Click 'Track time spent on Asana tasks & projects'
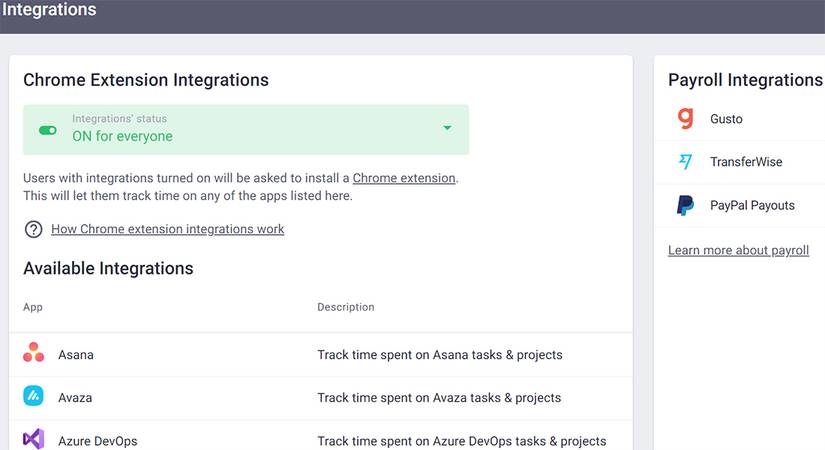 coord(440,355)
